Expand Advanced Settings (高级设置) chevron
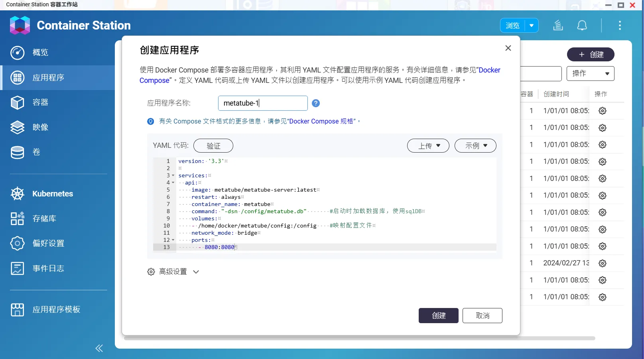Viewport: 644px width, 359px height. pyautogui.click(x=196, y=272)
